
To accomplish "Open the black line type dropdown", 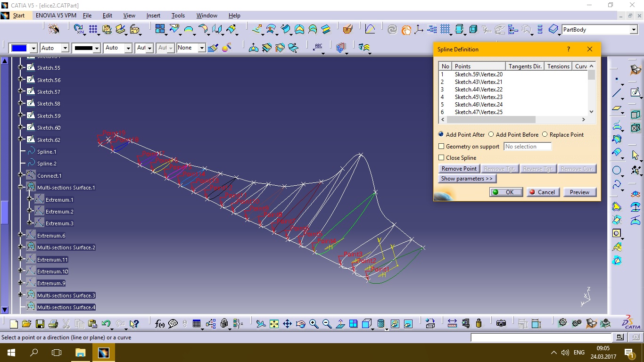I will [97, 48].
